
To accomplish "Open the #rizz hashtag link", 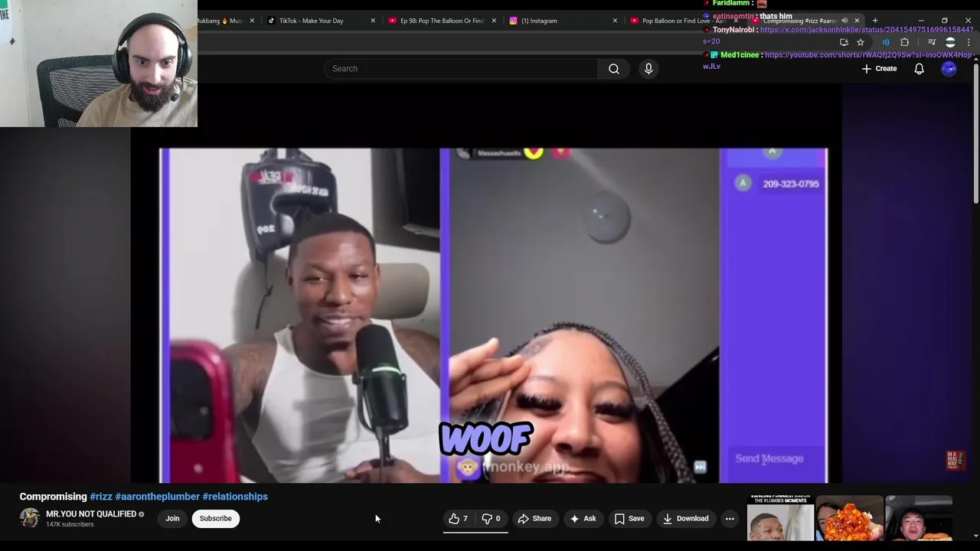I will pos(101,497).
